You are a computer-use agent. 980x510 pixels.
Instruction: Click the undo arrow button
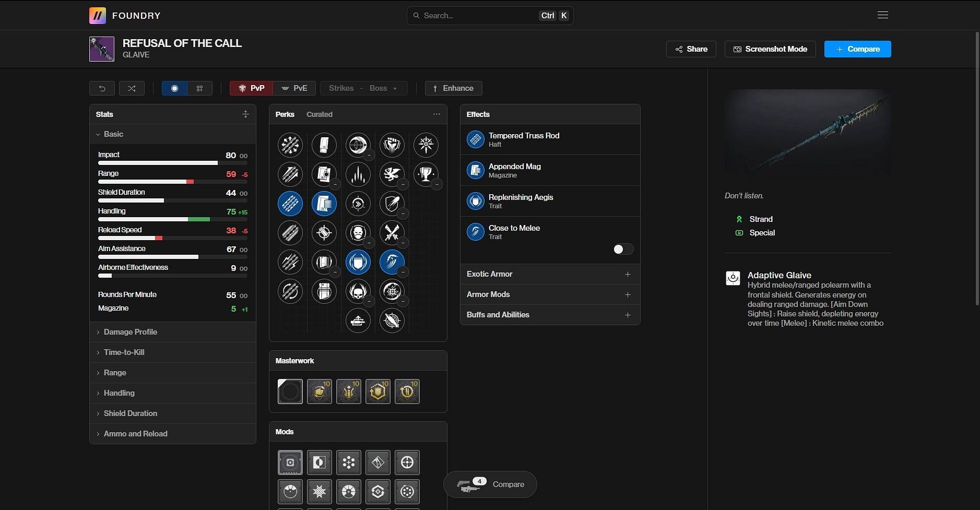click(102, 88)
